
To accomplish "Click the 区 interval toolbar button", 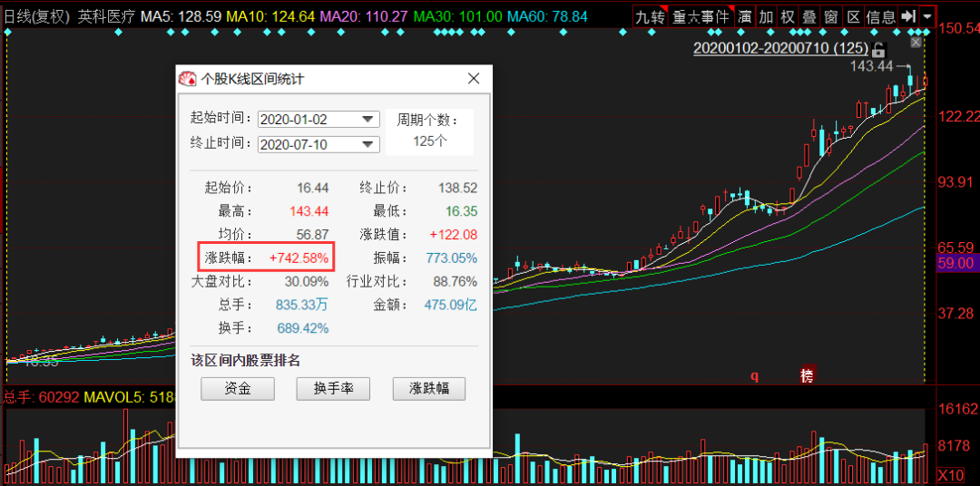I will 853,17.
